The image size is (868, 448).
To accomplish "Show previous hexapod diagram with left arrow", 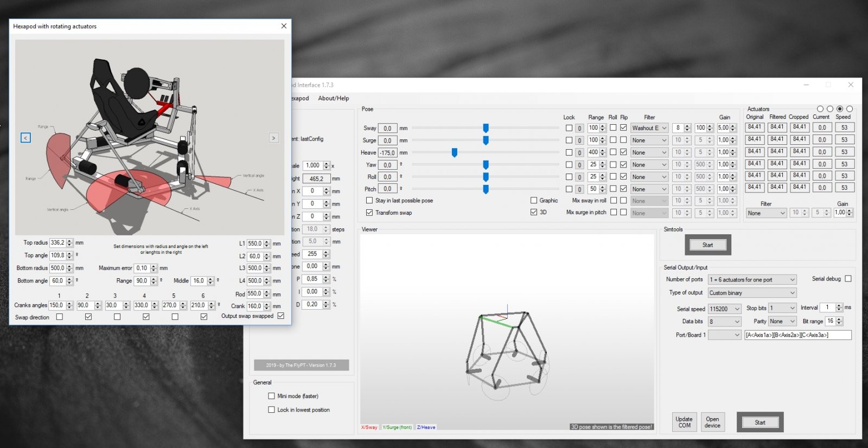I will (x=25, y=138).
